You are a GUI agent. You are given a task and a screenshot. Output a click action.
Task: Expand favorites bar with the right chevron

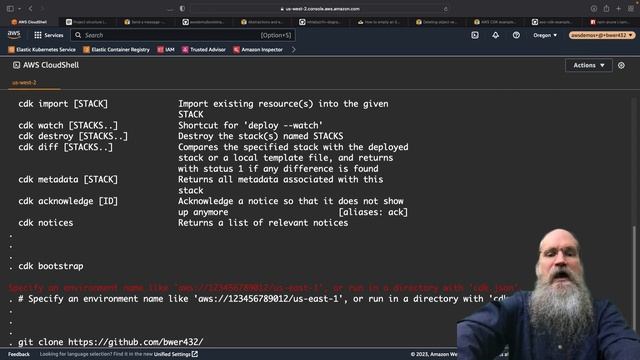pyautogui.click(x=293, y=49)
